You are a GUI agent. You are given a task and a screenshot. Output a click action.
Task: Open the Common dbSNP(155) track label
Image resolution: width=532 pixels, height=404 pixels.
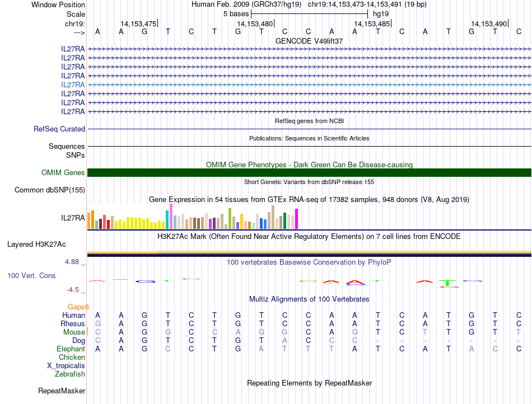[50, 190]
